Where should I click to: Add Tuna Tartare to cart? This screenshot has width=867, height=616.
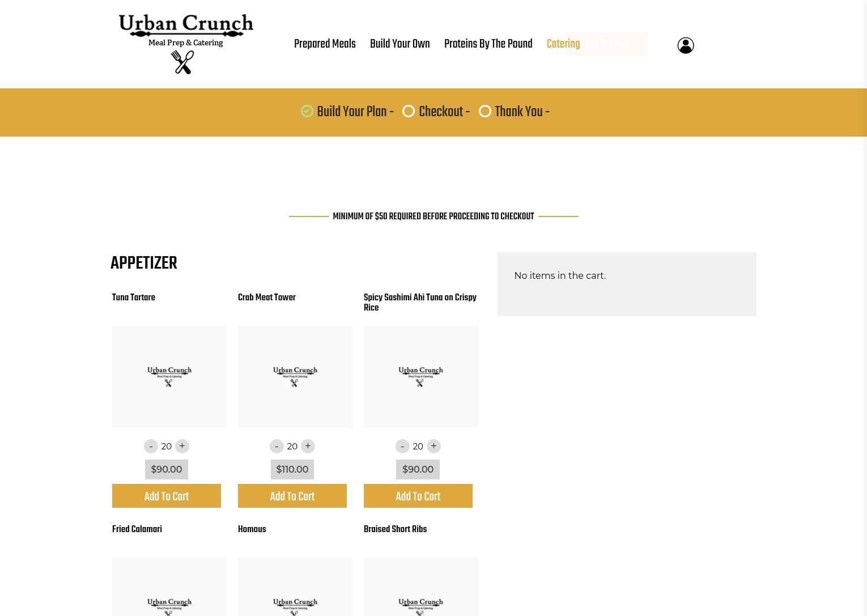coord(167,496)
